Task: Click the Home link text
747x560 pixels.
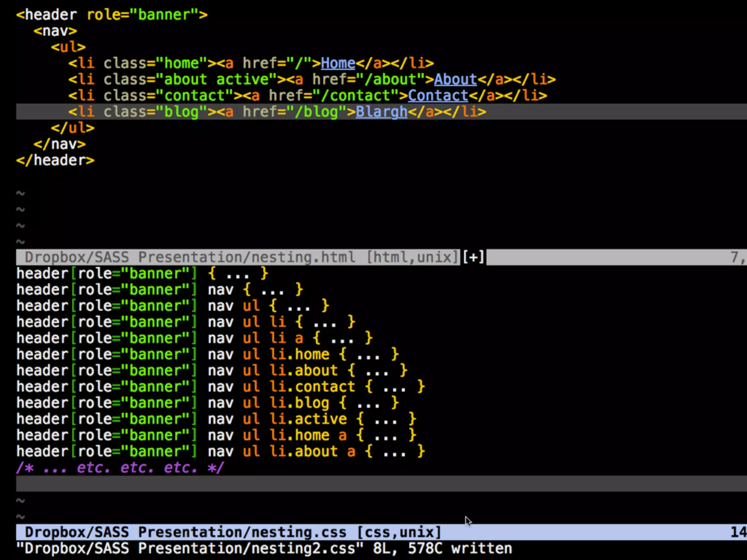Action: [338, 63]
